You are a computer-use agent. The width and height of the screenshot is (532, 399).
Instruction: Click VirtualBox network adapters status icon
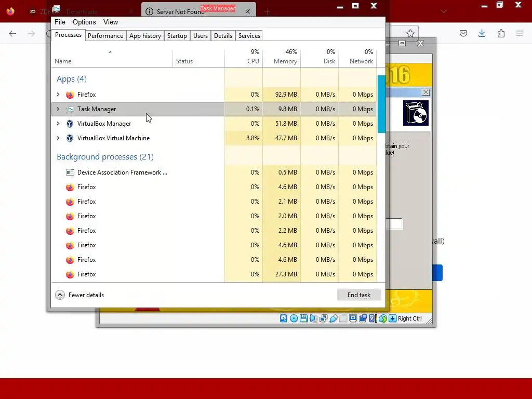coord(323,318)
